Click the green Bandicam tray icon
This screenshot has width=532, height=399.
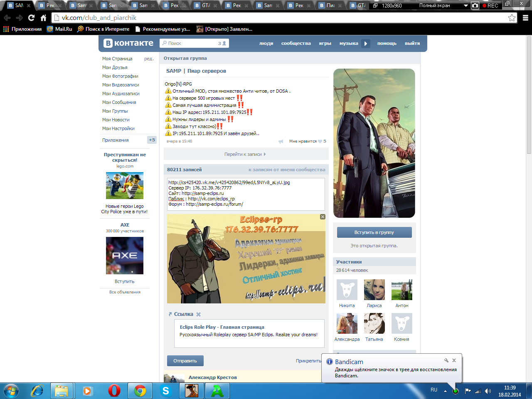pyautogui.click(x=456, y=391)
